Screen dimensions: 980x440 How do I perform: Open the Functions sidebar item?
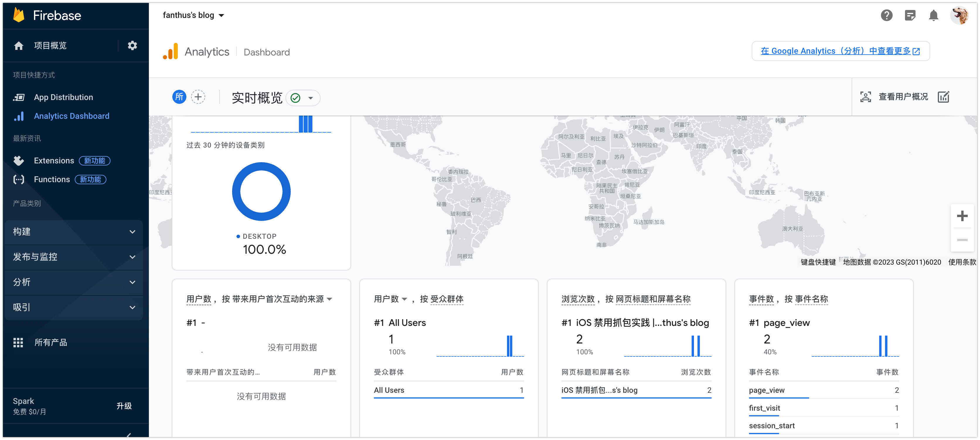(52, 180)
